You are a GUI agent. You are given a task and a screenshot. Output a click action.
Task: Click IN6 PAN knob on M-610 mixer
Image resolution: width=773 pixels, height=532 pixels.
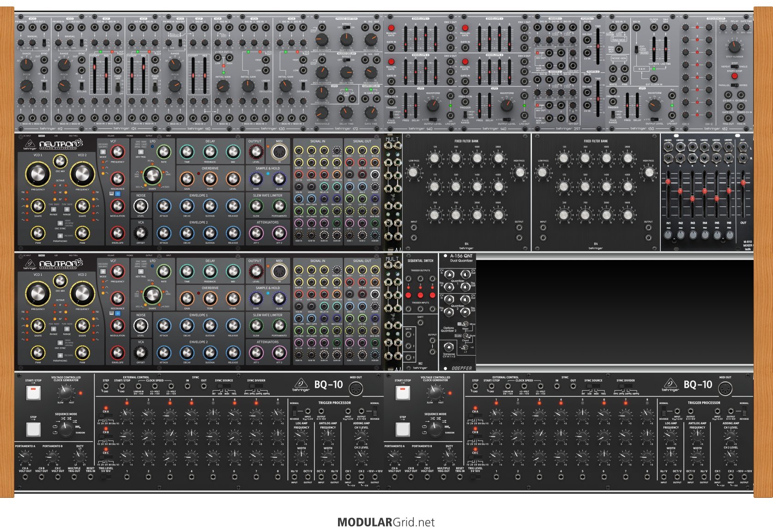pyautogui.click(x=729, y=235)
